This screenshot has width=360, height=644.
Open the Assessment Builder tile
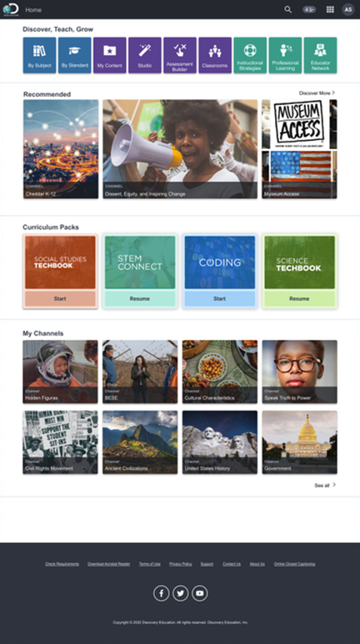[180, 55]
